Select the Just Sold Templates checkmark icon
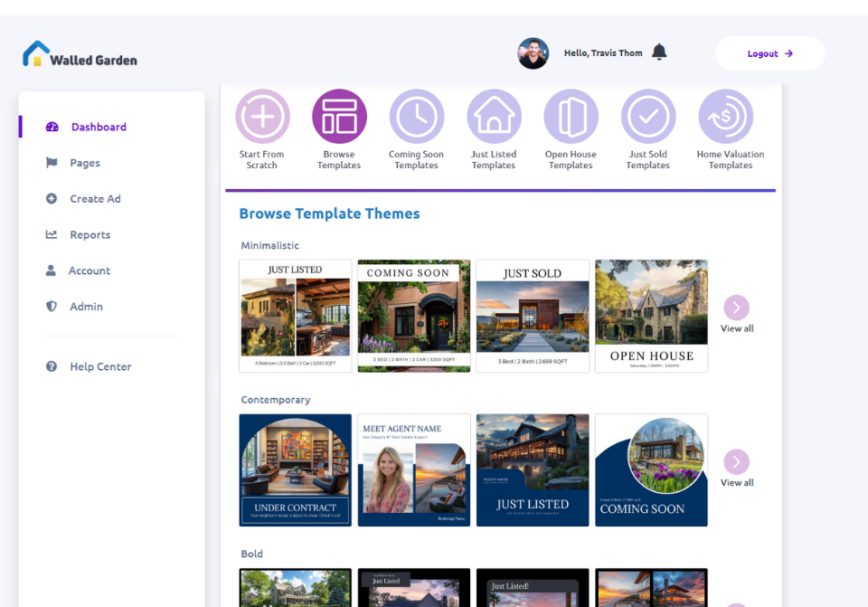 click(648, 117)
